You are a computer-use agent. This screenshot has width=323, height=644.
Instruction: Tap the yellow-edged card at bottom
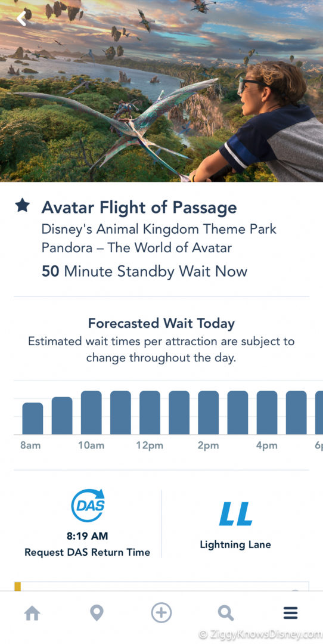[161, 586]
